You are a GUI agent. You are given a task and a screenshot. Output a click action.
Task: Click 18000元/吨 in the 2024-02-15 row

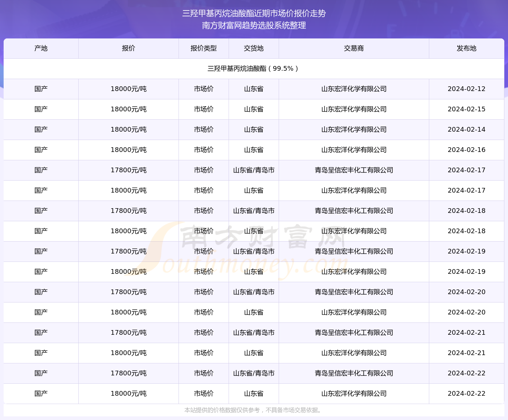(x=128, y=109)
